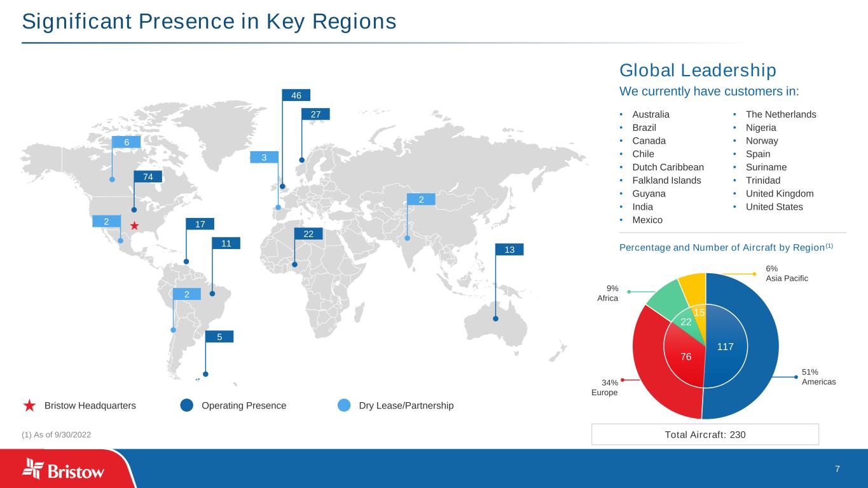The width and height of the screenshot is (868, 488).
Task: Click the flag labeled 13 near Australia
Action: pyautogui.click(x=509, y=249)
